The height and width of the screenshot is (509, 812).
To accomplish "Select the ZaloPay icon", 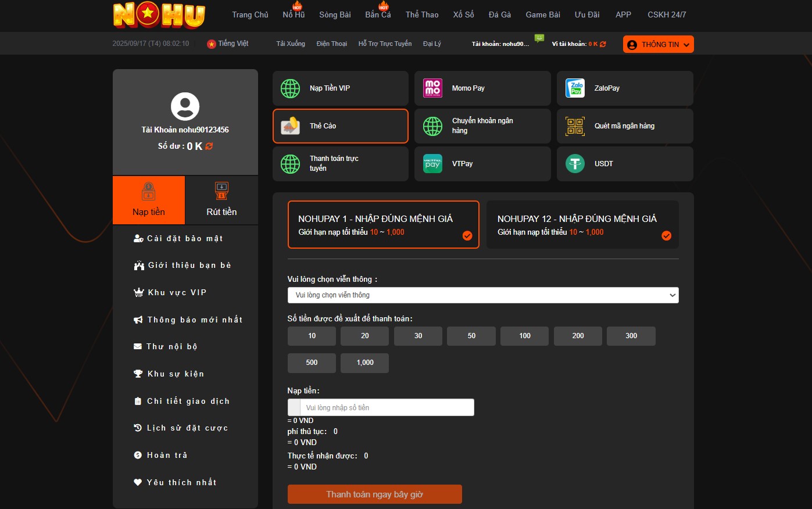I will coord(575,88).
